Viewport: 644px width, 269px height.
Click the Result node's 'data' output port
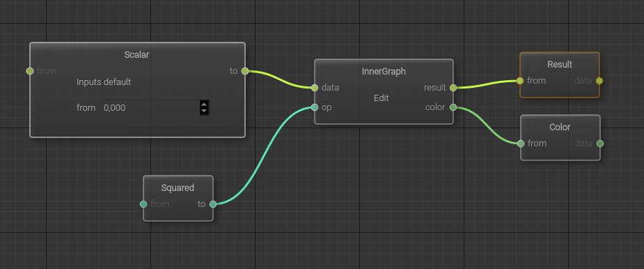coord(599,81)
